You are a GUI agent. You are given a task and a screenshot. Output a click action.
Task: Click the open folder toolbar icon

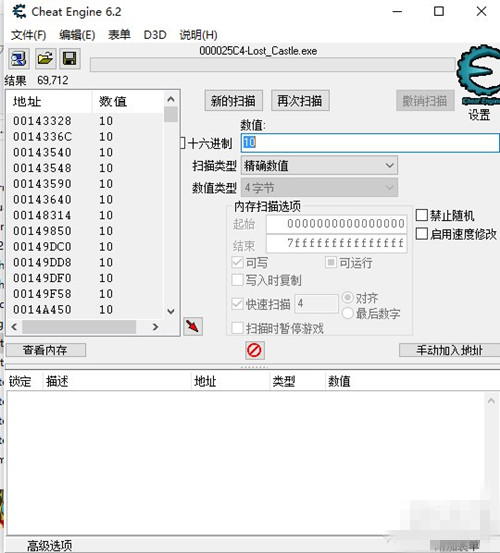click(45, 59)
